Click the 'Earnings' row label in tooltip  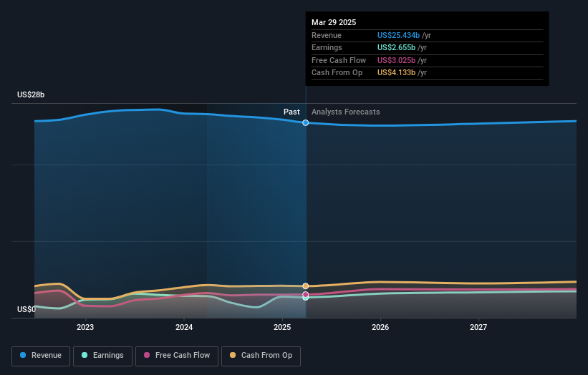(327, 47)
